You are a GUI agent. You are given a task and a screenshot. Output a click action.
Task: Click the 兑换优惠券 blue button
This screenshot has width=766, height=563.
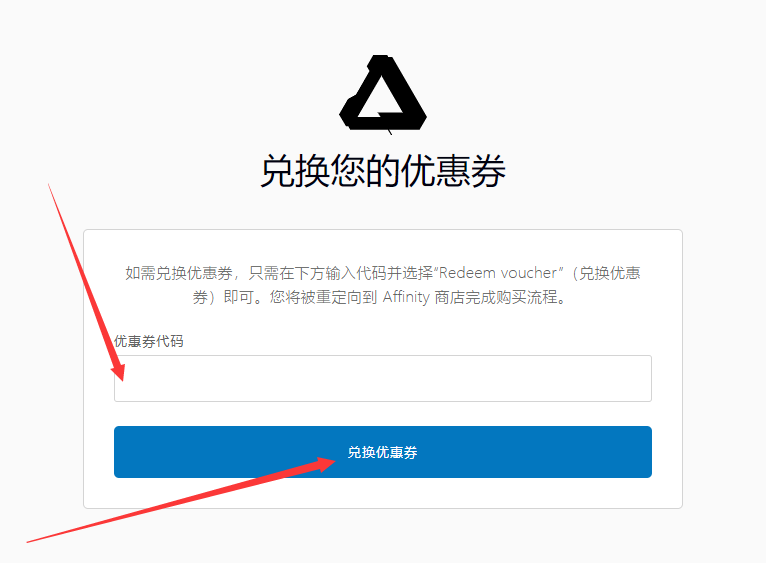(383, 452)
